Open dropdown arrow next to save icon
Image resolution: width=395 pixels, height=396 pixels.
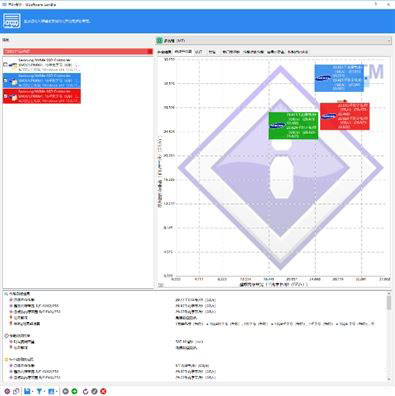(x=32, y=392)
